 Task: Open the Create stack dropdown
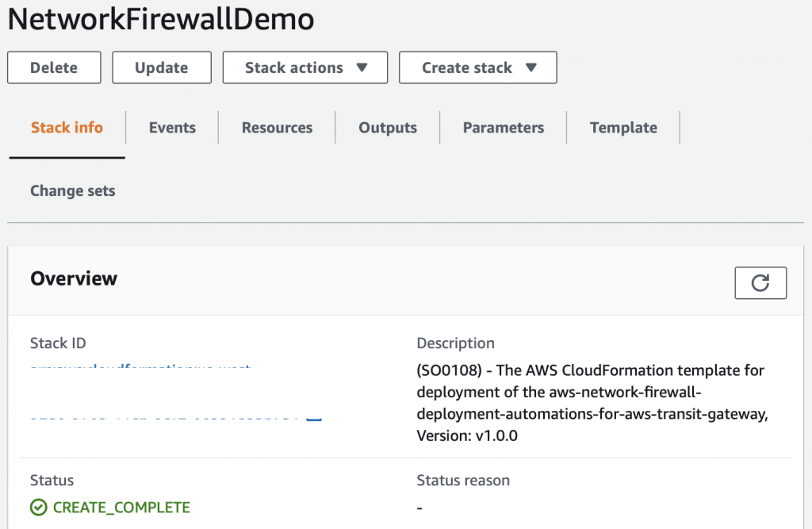pyautogui.click(x=478, y=67)
